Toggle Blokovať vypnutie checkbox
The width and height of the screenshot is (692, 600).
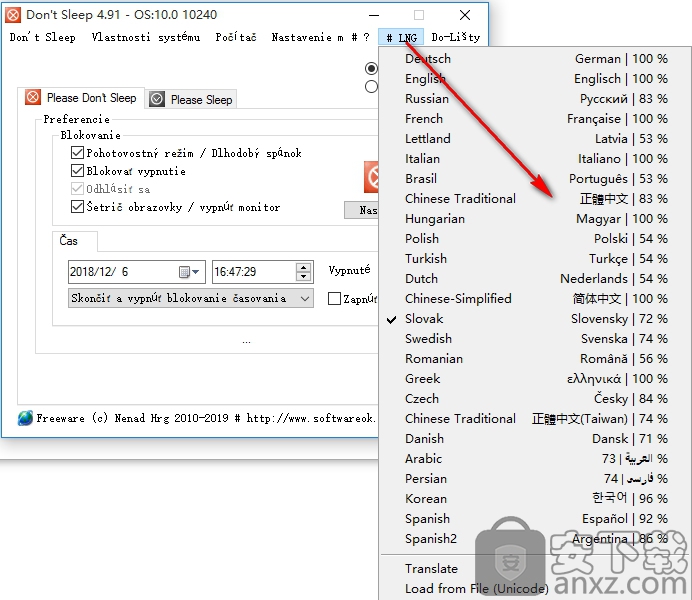[x=77, y=171]
